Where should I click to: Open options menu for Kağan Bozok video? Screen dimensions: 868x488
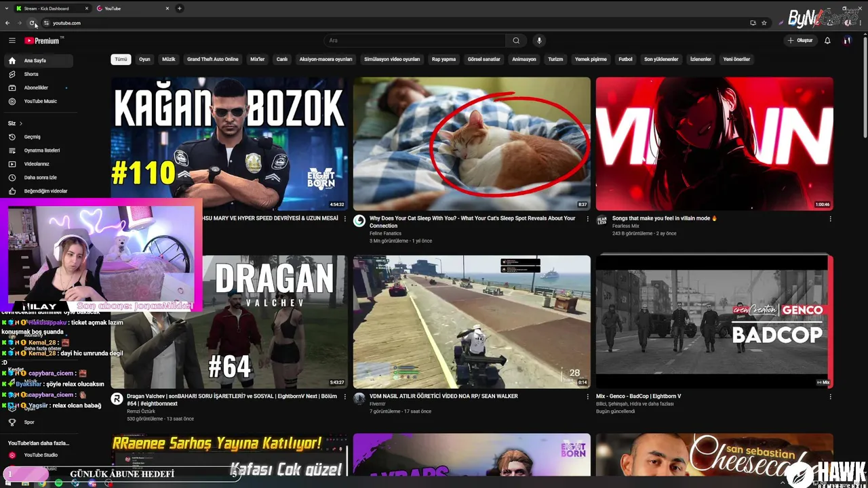(x=345, y=219)
